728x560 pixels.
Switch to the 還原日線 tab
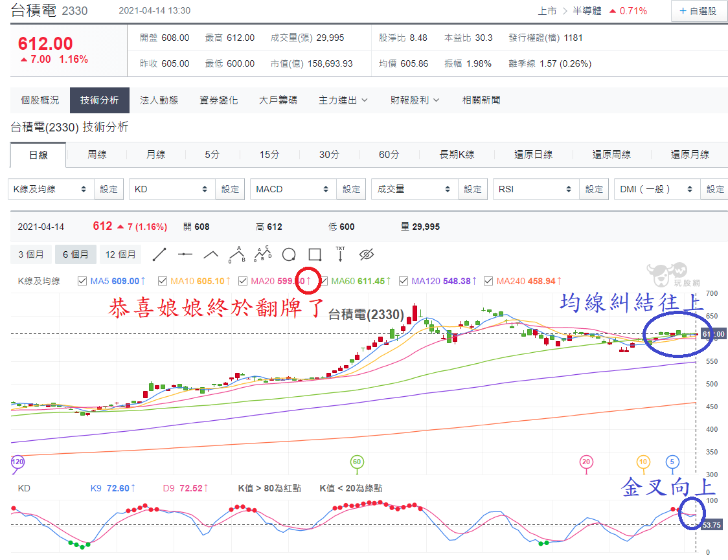point(534,155)
